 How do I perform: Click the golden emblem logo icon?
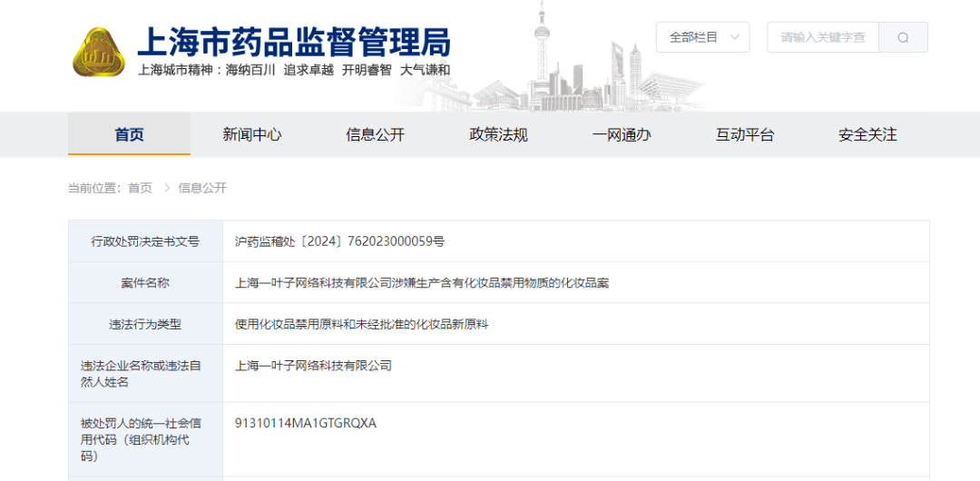click(x=99, y=53)
